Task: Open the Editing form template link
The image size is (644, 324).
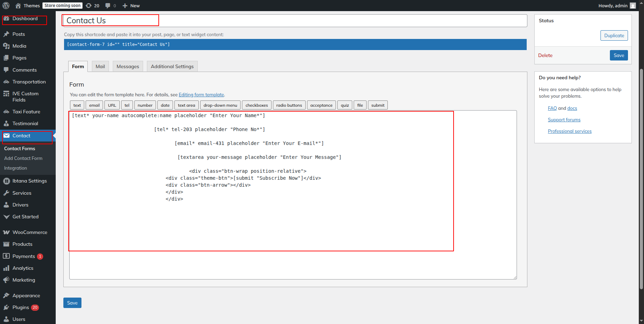Action: [x=201, y=95]
